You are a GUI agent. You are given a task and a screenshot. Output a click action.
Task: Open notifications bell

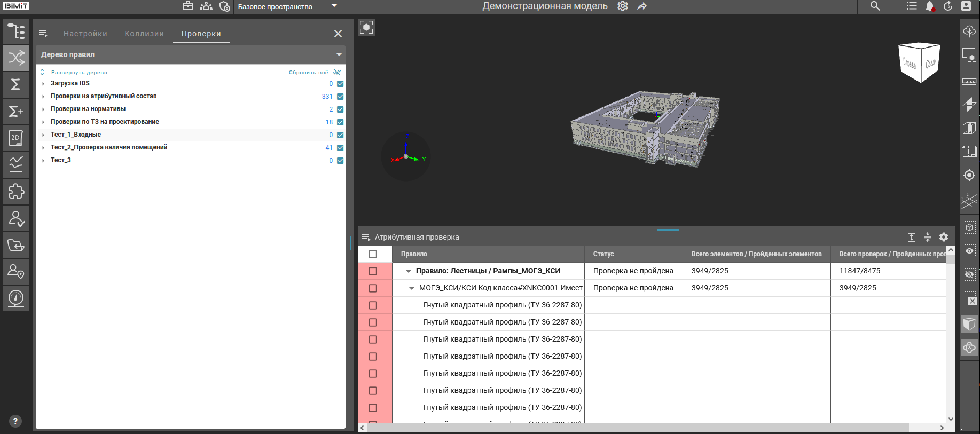tap(930, 6)
